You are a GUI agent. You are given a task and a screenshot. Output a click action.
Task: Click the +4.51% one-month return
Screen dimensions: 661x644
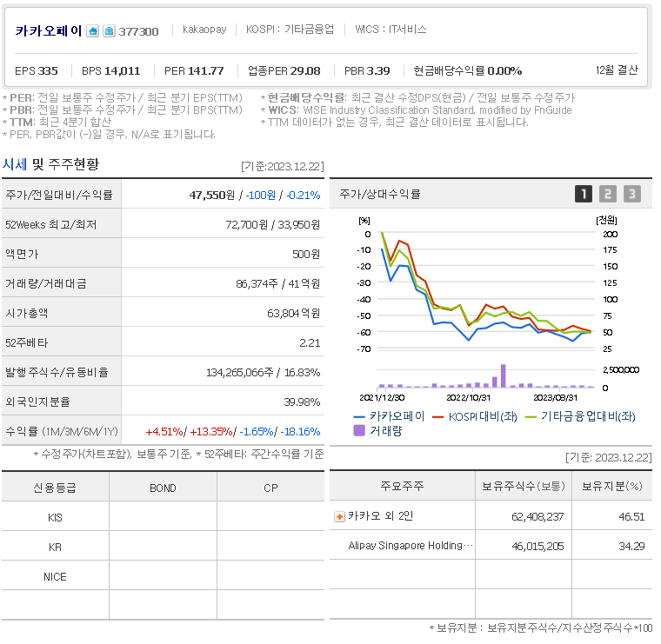(x=164, y=432)
